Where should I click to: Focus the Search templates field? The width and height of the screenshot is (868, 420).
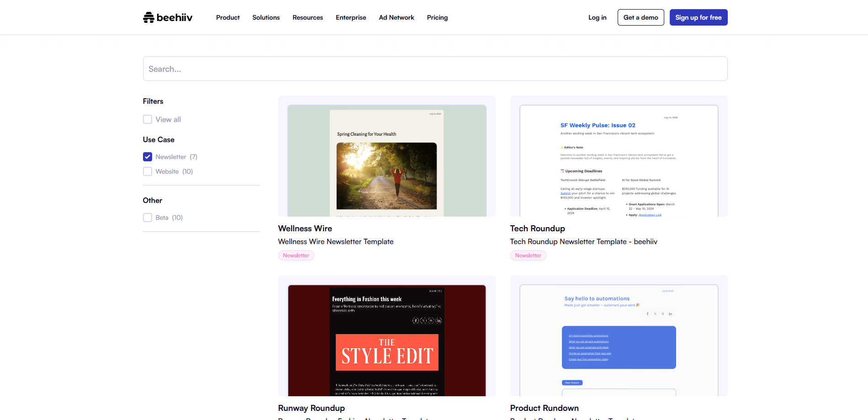click(x=435, y=69)
